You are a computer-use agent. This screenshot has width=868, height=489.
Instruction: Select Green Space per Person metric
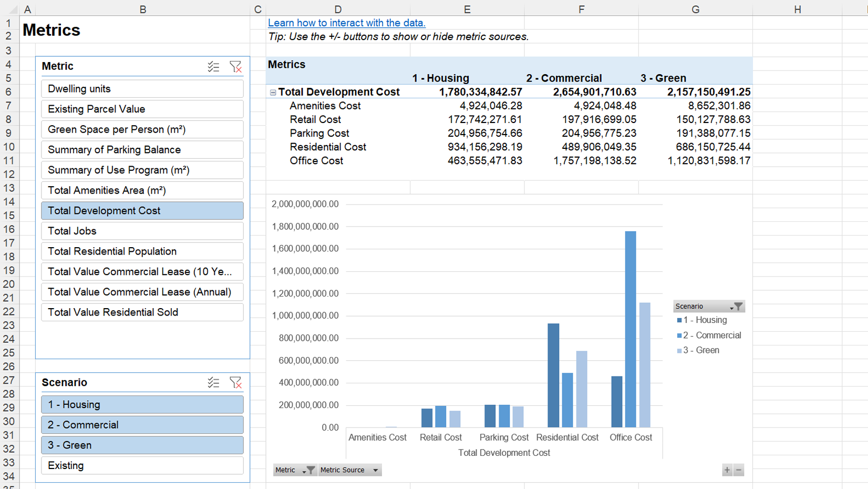click(x=142, y=129)
